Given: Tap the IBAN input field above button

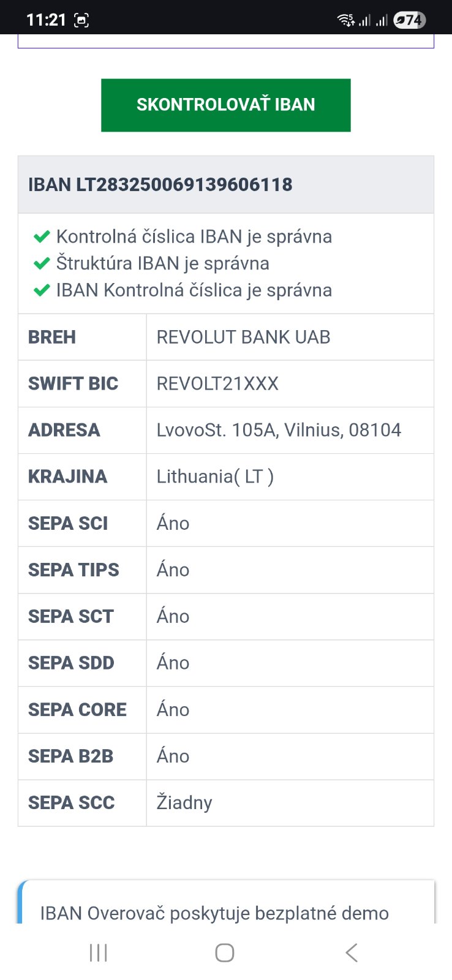Looking at the screenshot, I should click(225, 42).
